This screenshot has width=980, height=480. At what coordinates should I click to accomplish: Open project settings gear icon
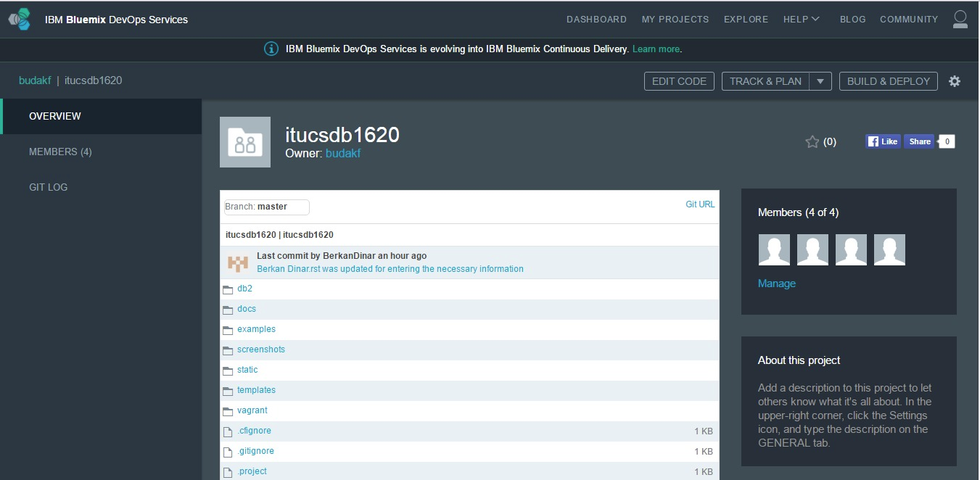coord(955,81)
